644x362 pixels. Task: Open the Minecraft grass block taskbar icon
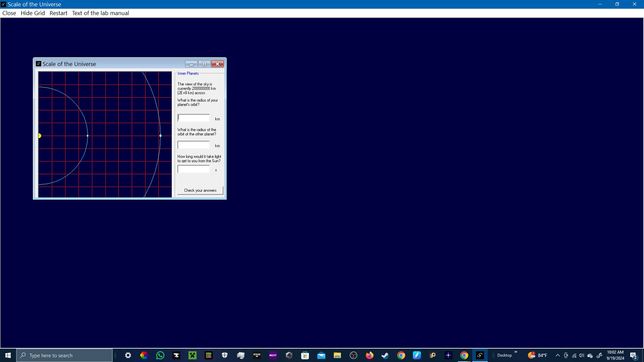pyautogui.click(x=209, y=355)
